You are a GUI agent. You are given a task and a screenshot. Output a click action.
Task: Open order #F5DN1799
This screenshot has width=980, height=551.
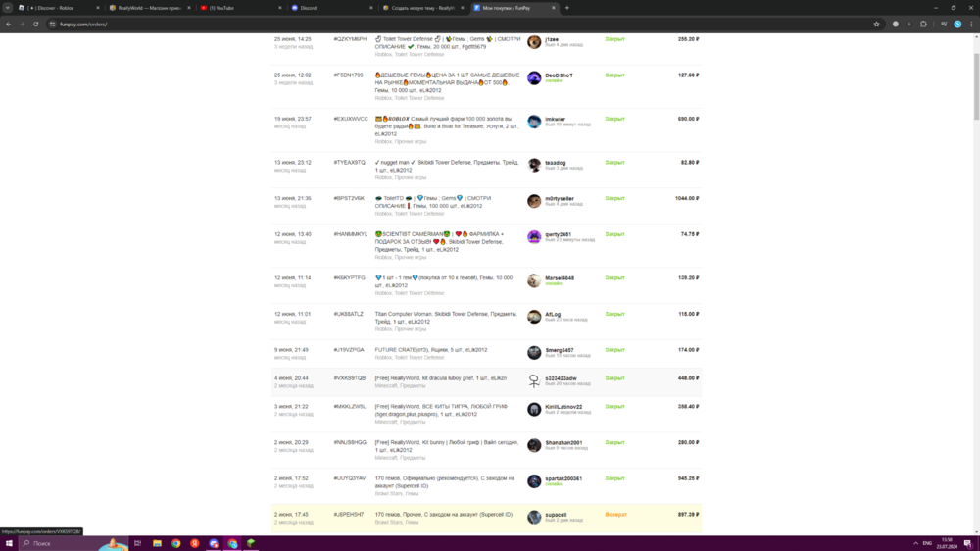click(348, 75)
